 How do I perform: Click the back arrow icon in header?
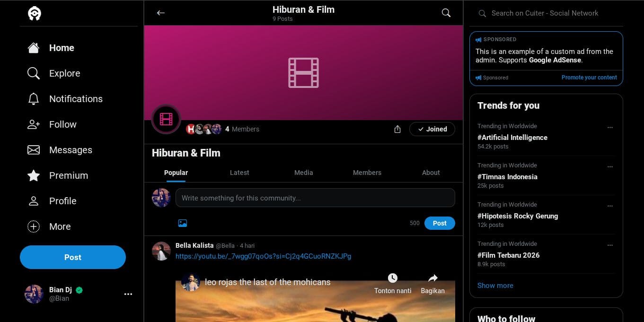tap(161, 13)
